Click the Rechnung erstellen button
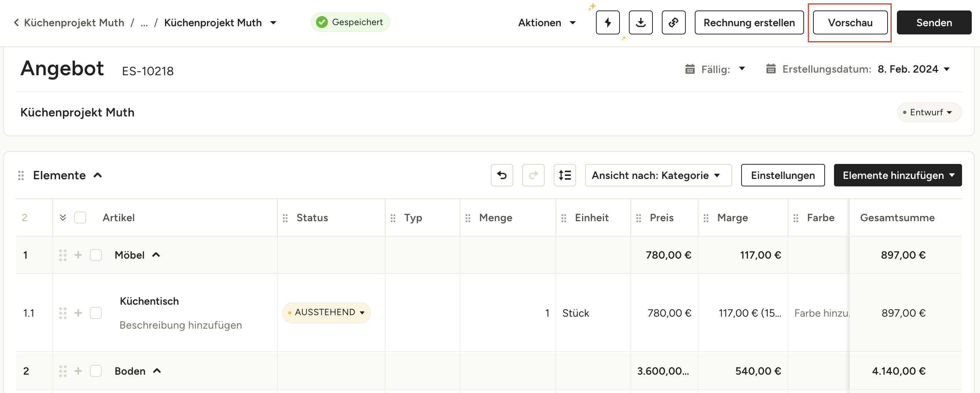 point(749,22)
